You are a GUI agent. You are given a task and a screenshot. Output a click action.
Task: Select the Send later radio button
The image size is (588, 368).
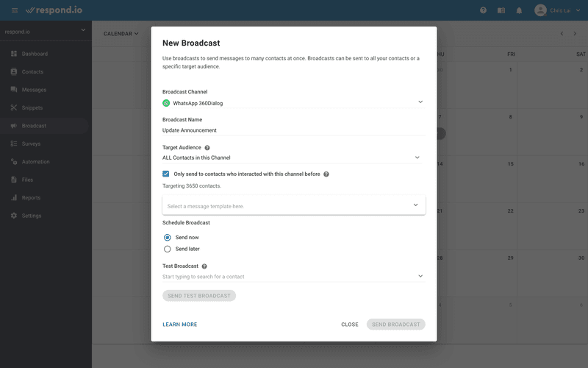pyautogui.click(x=168, y=249)
